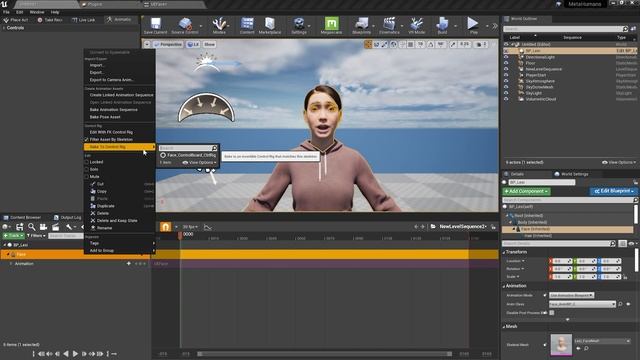Click the add plus icon on Animation track
The image size is (640, 360).
pos(129,264)
